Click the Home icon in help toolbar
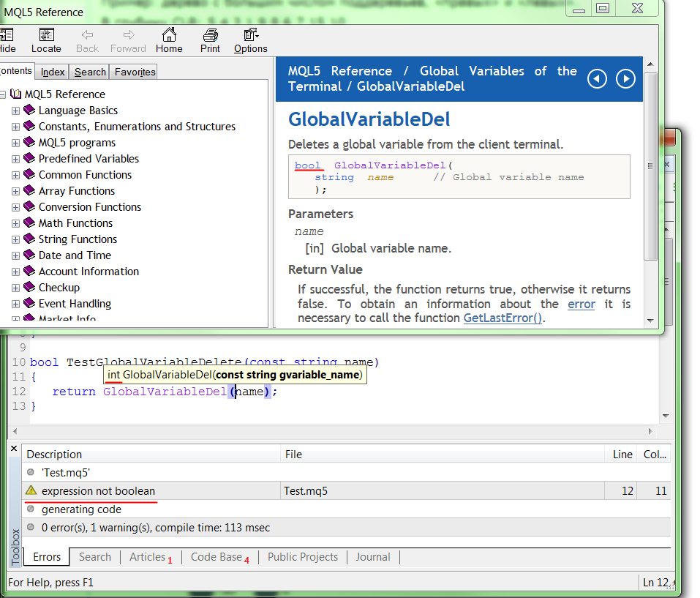Viewport: 700px width, 598px height. click(169, 35)
